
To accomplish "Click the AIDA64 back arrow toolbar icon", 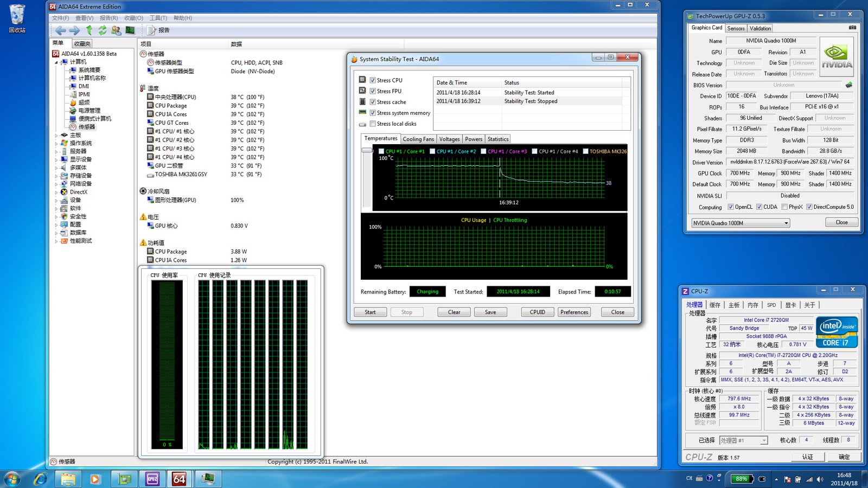I will [60, 30].
